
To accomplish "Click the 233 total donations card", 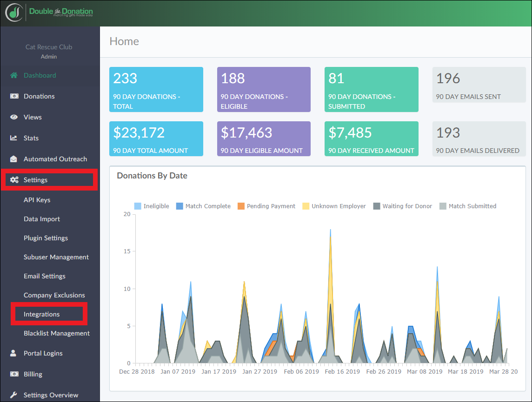I will 156,90.
